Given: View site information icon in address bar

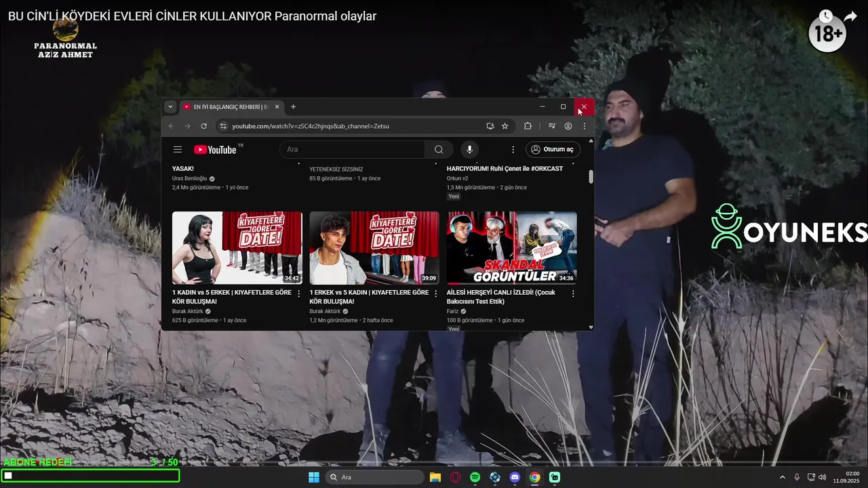Looking at the screenshot, I should pos(223,126).
